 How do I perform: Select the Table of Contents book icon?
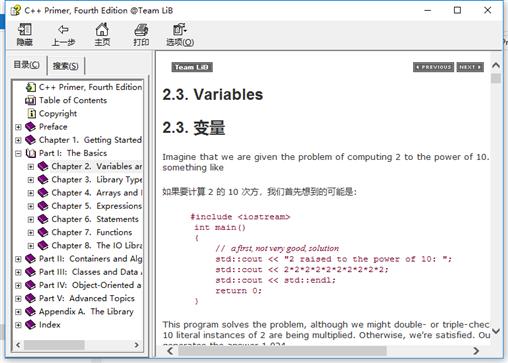coord(30,100)
